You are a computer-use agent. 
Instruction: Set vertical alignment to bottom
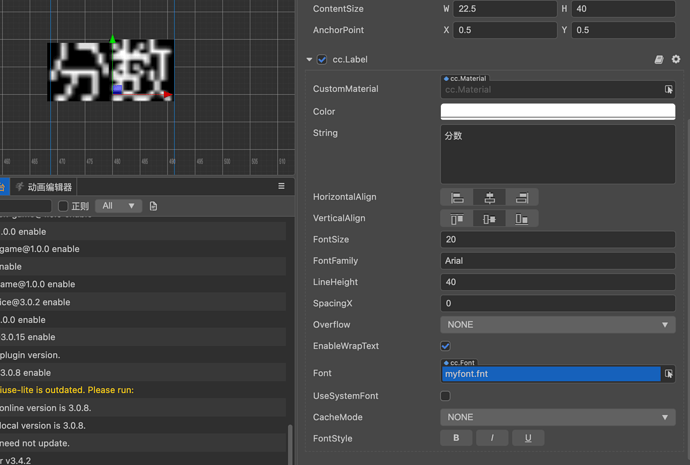pos(522,219)
